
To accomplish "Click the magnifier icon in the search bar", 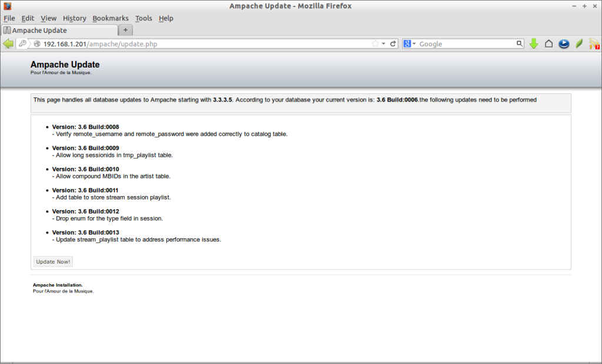I will coord(517,43).
